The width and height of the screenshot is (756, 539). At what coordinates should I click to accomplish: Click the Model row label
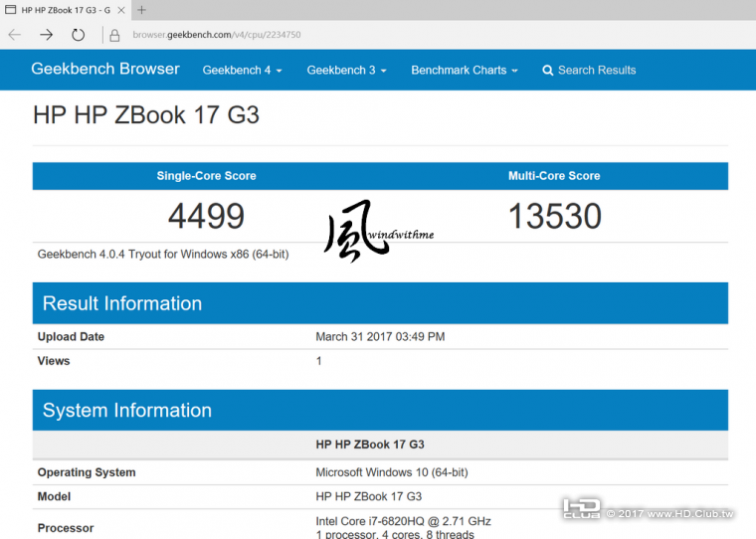(54, 496)
